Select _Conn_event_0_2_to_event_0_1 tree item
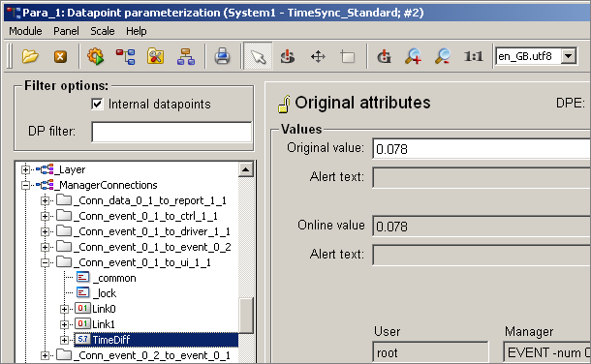This screenshot has width=591, height=364. [152, 355]
